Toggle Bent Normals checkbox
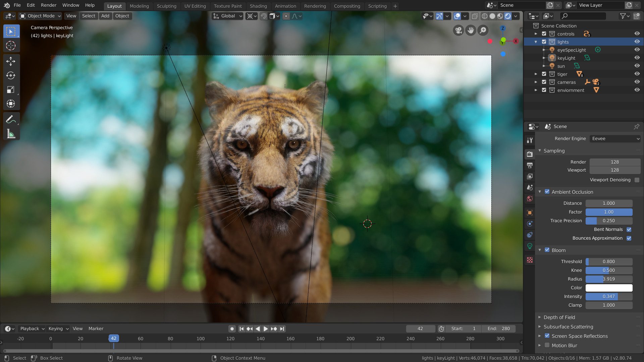This screenshot has width=644, height=362. click(x=630, y=229)
